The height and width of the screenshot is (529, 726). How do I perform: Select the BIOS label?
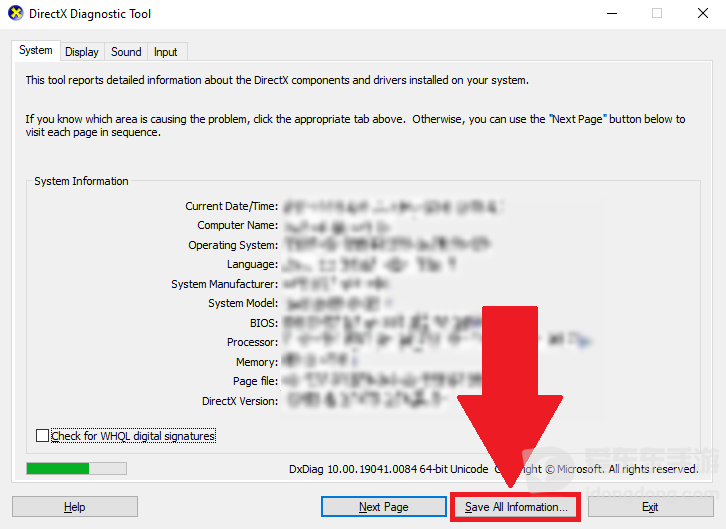(x=264, y=323)
